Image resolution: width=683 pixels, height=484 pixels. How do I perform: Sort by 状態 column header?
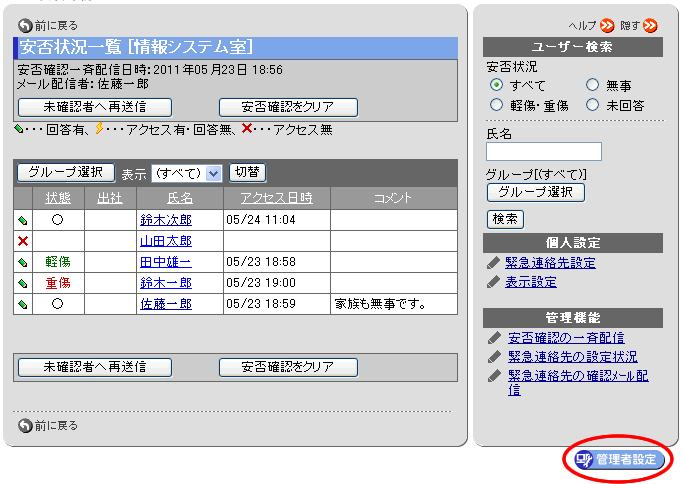click(58, 198)
